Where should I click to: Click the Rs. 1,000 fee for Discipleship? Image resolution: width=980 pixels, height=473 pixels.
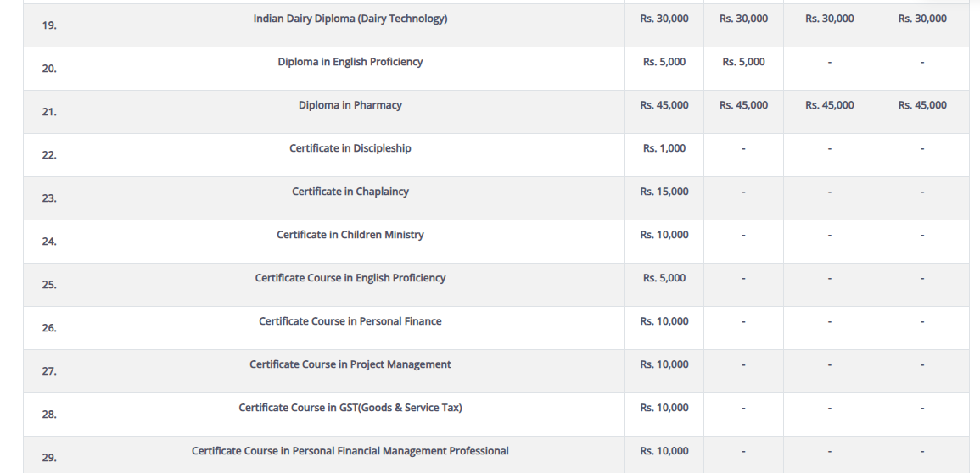[x=664, y=148]
